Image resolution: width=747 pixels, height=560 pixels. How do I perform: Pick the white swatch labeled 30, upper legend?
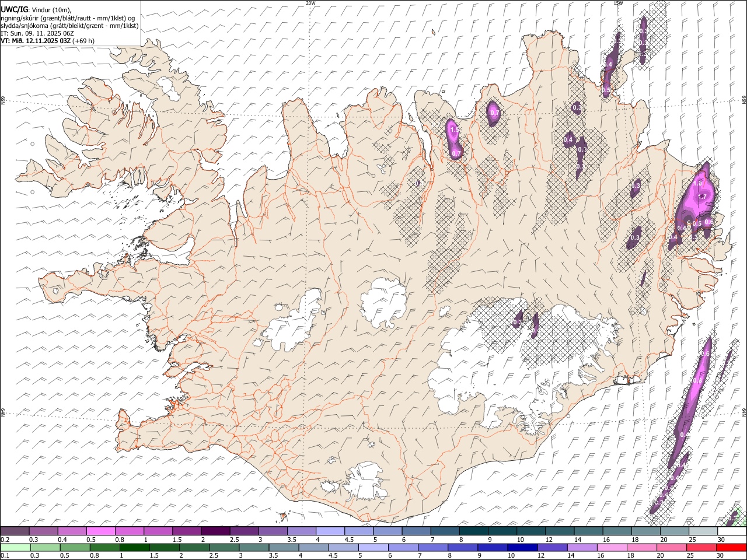[x=732, y=531]
